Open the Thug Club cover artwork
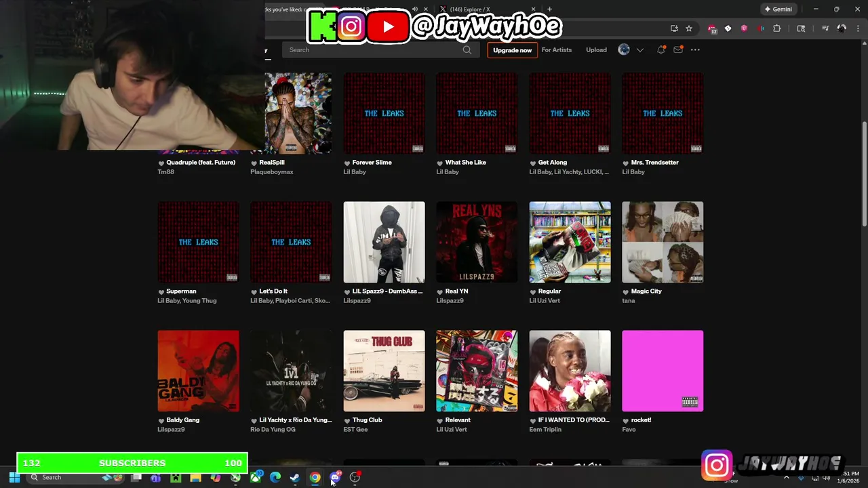The width and height of the screenshot is (868, 488). [384, 371]
